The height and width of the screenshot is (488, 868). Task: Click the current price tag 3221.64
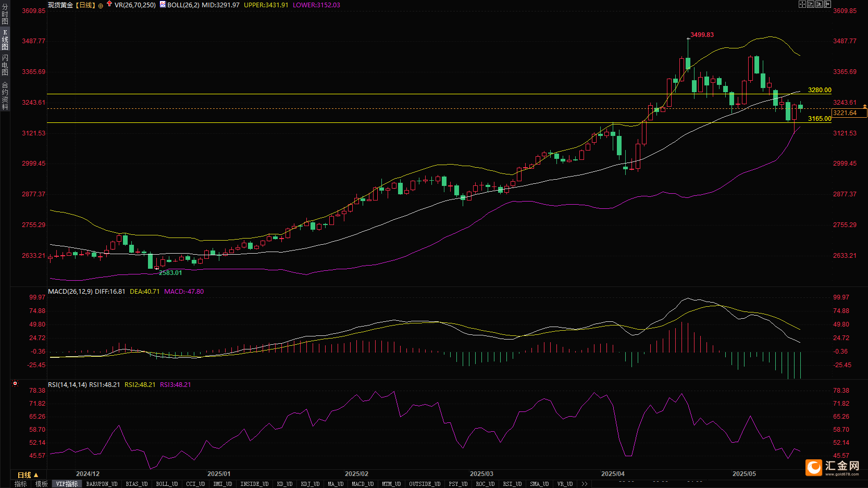tap(849, 113)
